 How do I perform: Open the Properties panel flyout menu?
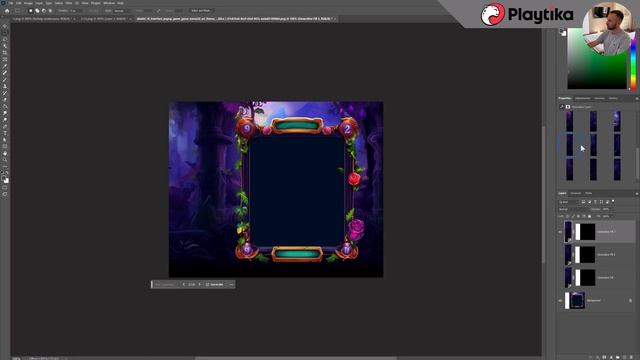click(637, 98)
